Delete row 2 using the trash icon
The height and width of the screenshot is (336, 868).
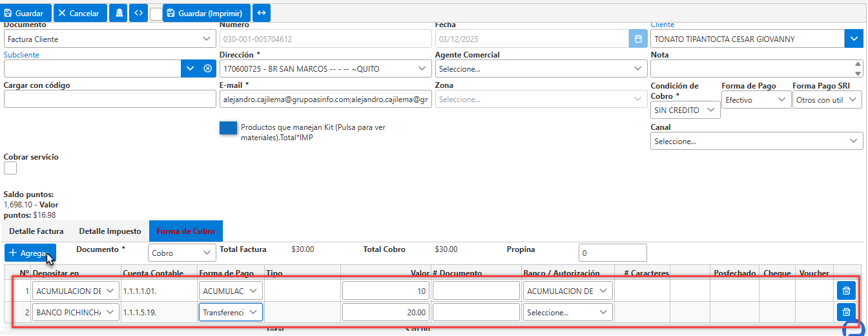coord(846,313)
